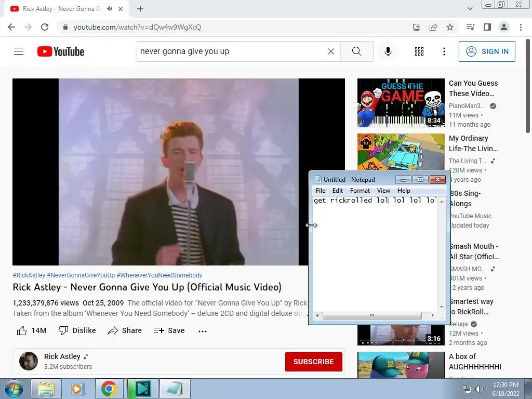Click Notepad horizontal scroll left arrow
The image size is (532, 399).
pos(317,315)
